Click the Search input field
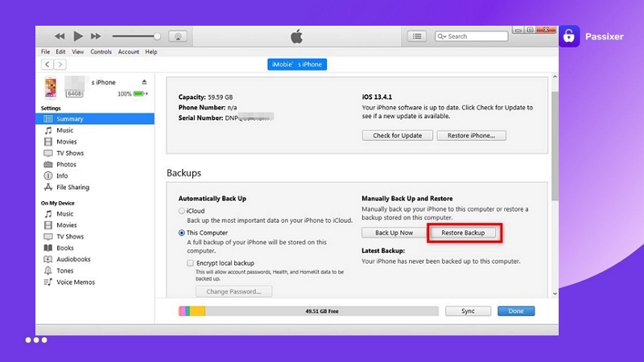The width and height of the screenshot is (644, 362). click(x=475, y=36)
